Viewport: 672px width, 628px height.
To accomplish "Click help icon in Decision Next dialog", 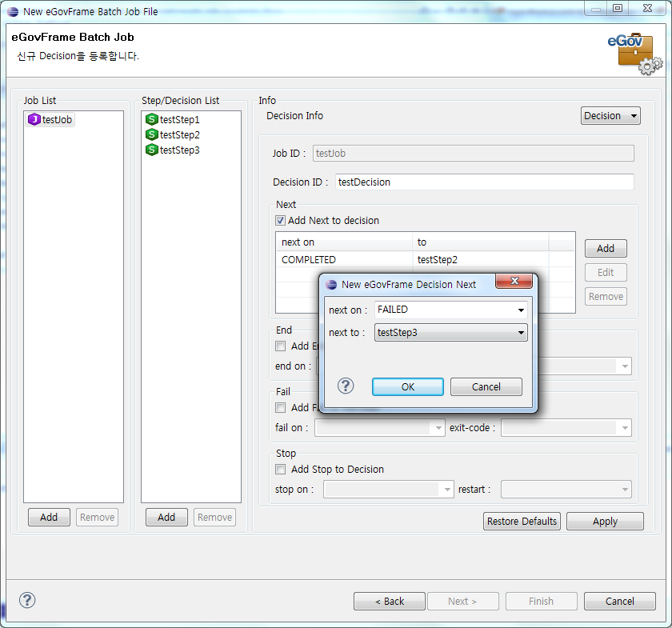I will point(346,386).
